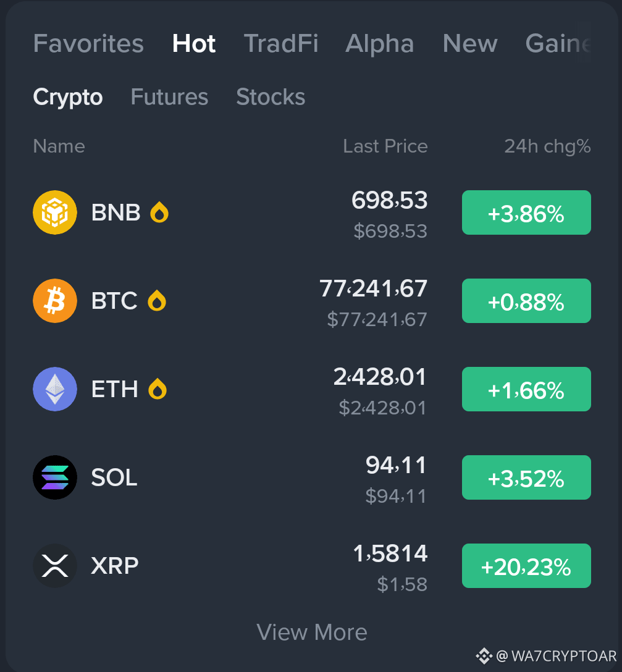Click the View More link
The width and height of the screenshot is (622, 672).
(x=312, y=632)
